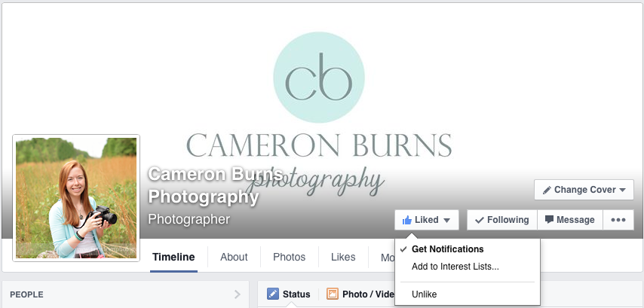Switch to the About tab
The image size is (644, 308).
tap(234, 257)
